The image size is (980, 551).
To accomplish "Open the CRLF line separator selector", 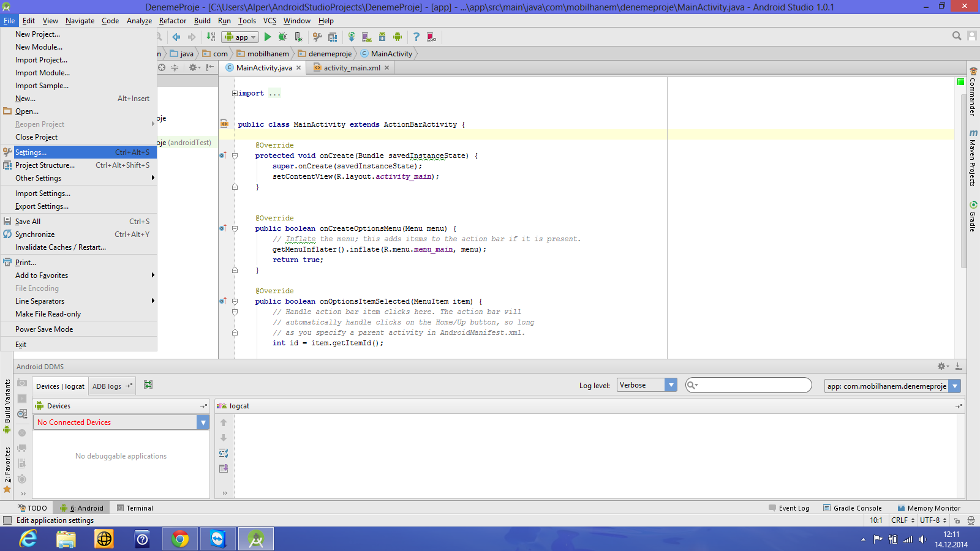I will pyautogui.click(x=903, y=520).
